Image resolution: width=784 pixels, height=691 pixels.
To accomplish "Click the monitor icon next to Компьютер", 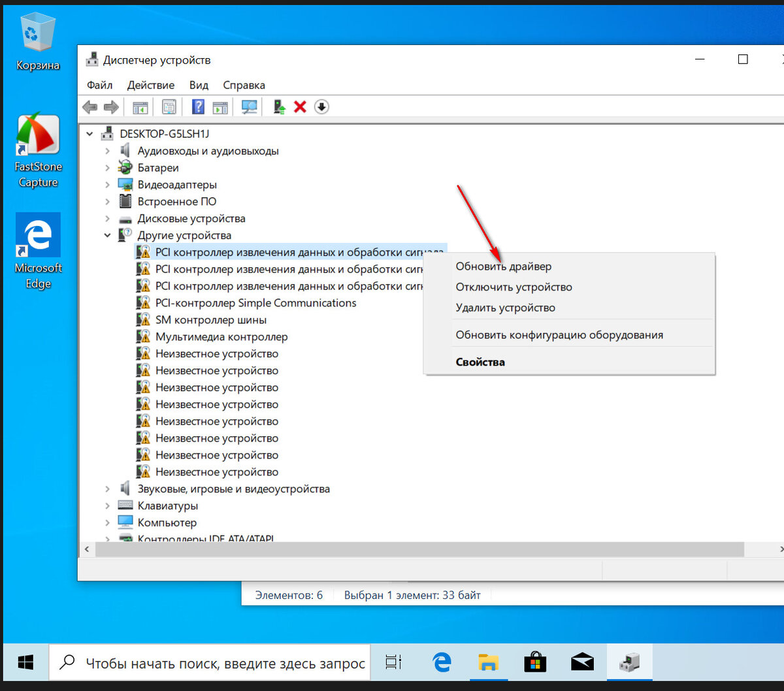I will (125, 522).
